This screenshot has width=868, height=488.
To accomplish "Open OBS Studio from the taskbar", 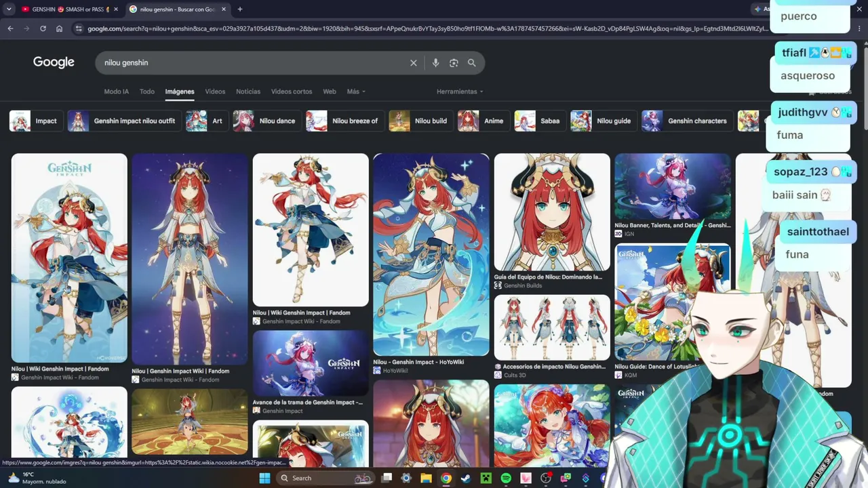I will coord(546,478).
